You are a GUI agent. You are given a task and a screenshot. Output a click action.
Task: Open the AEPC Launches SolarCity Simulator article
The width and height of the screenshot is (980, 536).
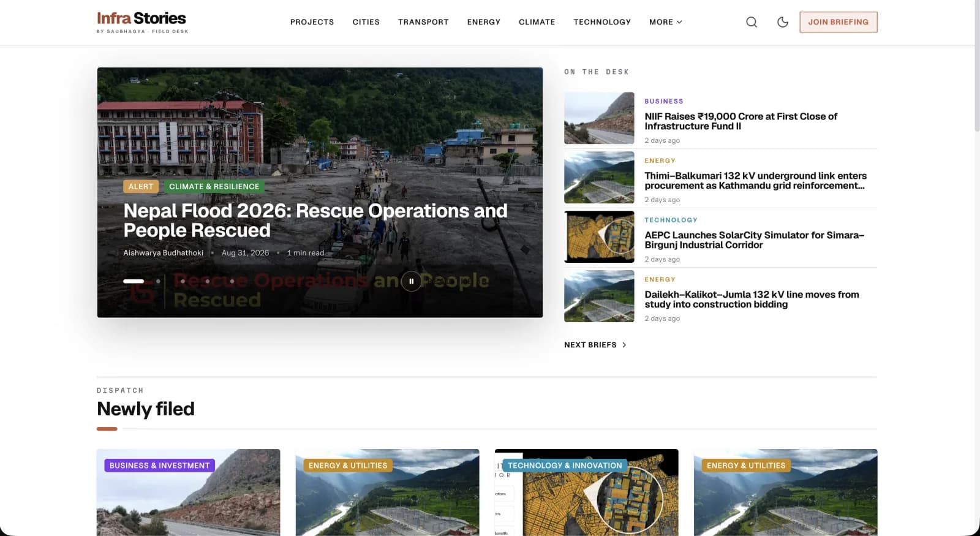(x=755, y=240)
